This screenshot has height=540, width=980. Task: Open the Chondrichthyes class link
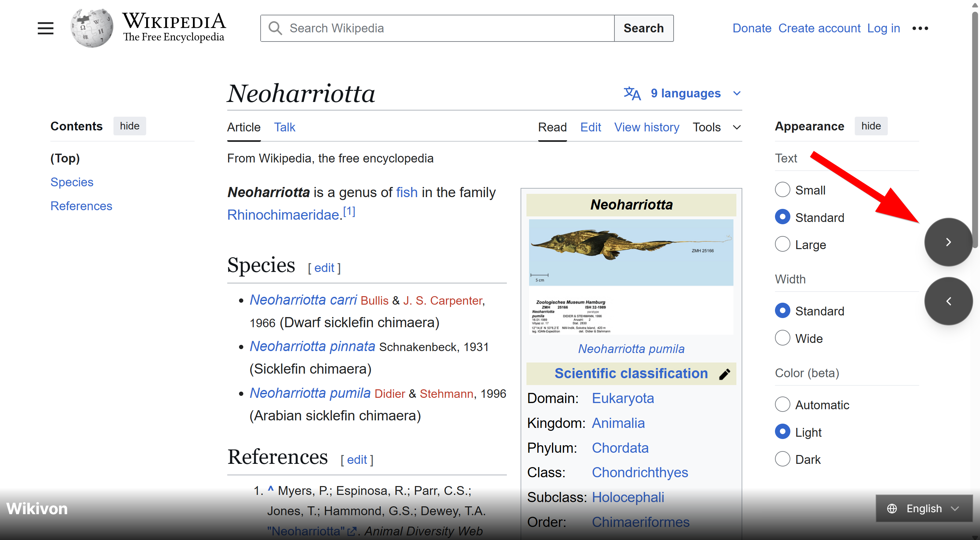click(640, 473)
